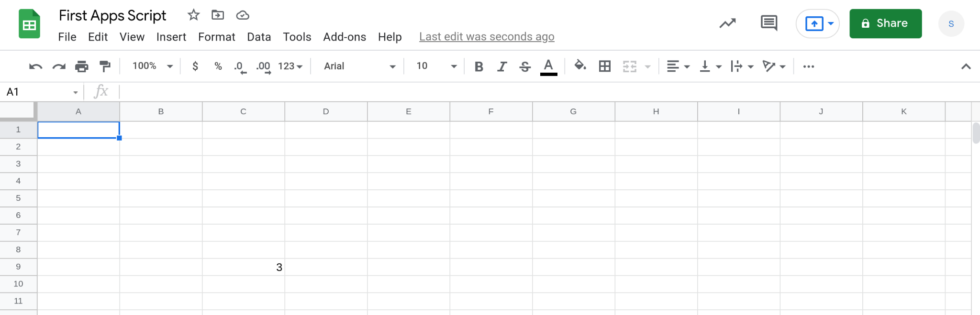Open the Google Sheets home icon
980x315 pixels.
(29, 24)
